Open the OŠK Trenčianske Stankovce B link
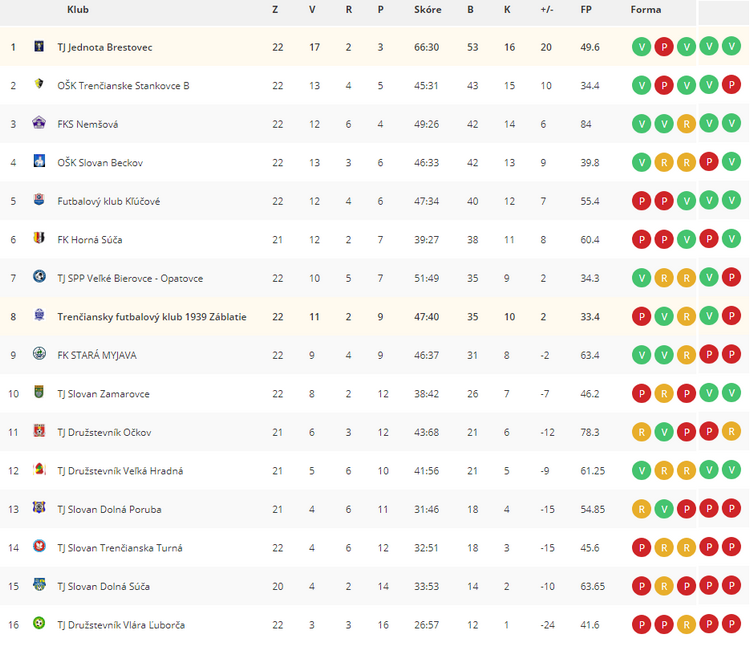The width and height of the screenshot is (750, 647). [x=123, y=86]
